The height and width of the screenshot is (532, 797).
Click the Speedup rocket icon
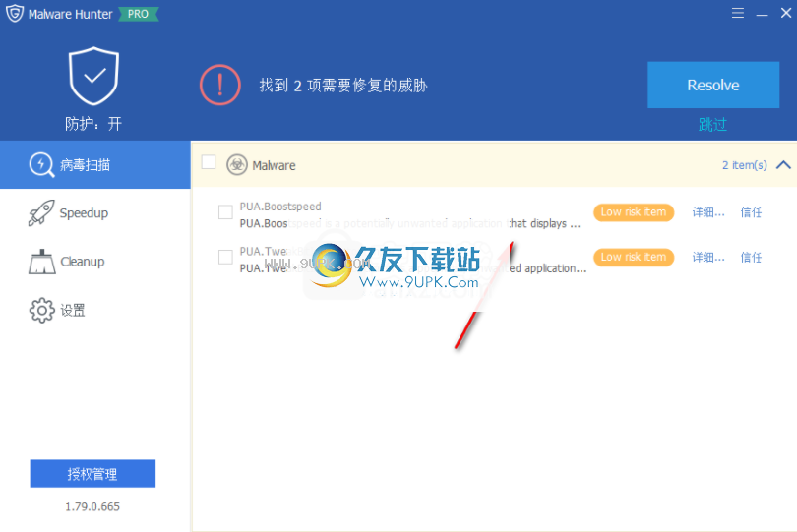pos(41,213)
